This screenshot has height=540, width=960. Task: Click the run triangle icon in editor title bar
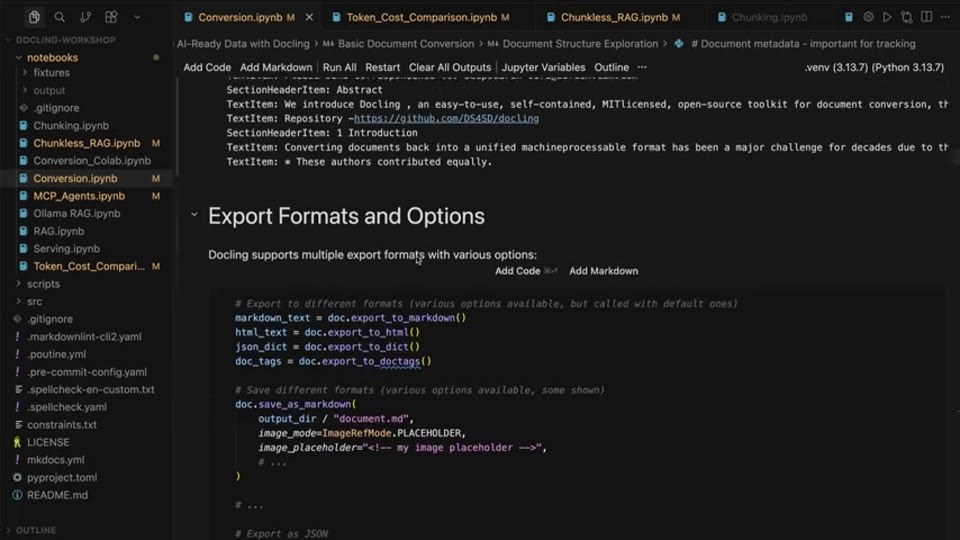pyautogui.click(x=887, y=17)
